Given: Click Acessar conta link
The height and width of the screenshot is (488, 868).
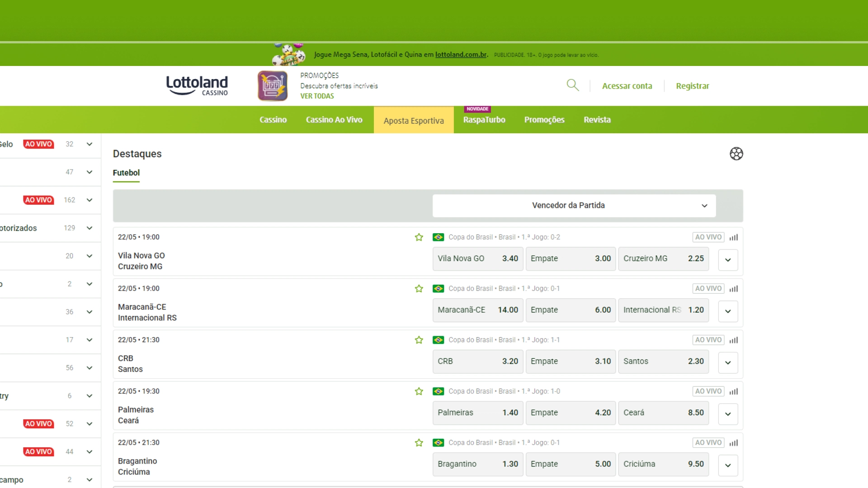Looking at the screenshot, I should pyautogui.click(x=627, y=86).
